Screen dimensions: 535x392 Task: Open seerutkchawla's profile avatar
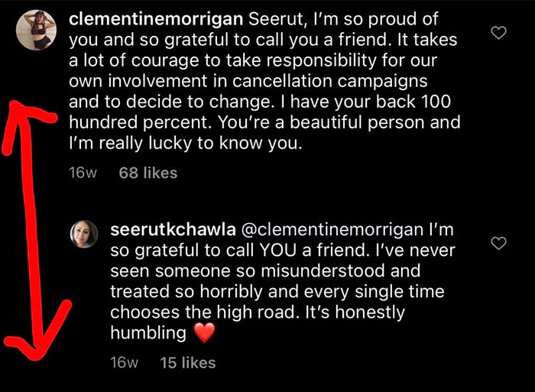[x=83, y=233]
